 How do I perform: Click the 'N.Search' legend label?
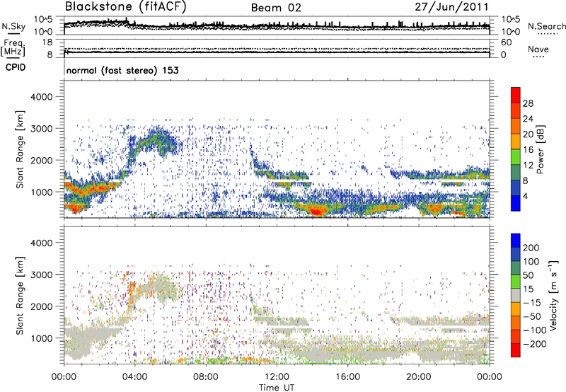(546, 26)
